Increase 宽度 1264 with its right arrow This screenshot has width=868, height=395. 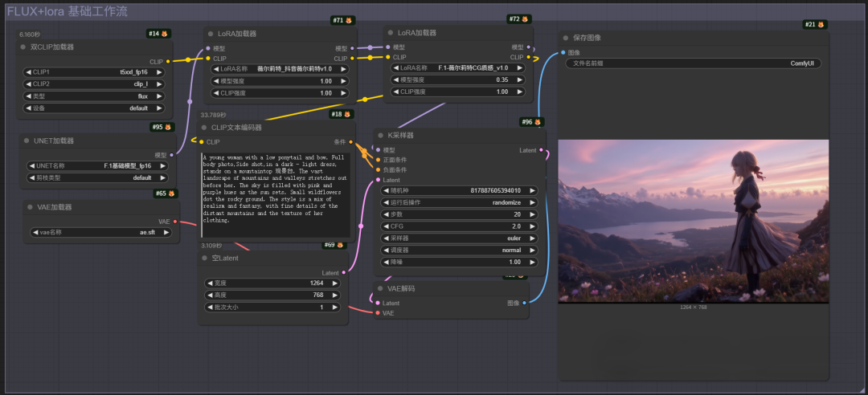click(x=334, y=283)
